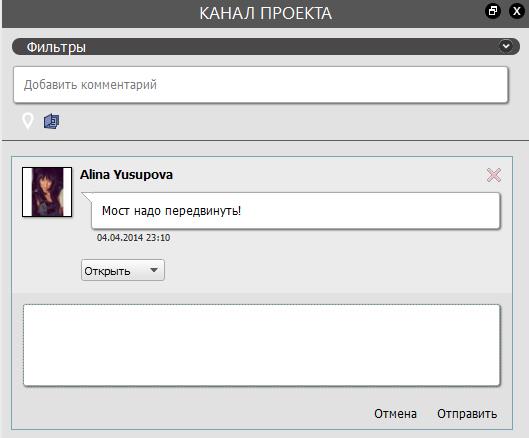Click the Alina Yusupova author name
529x438 pixels.
(x=126, y=174)
